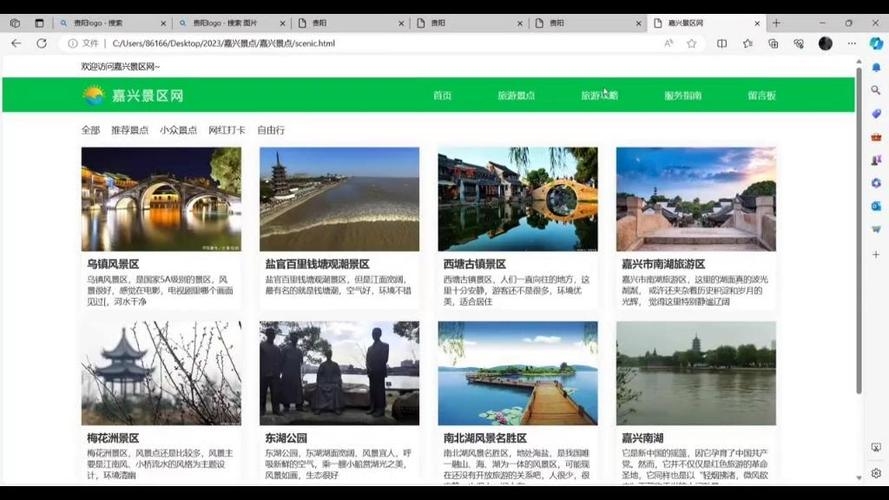This screenshot has width=889, height=500.
Task: Close the first 贵阳logo search tab
Action: tap(163, 23)
